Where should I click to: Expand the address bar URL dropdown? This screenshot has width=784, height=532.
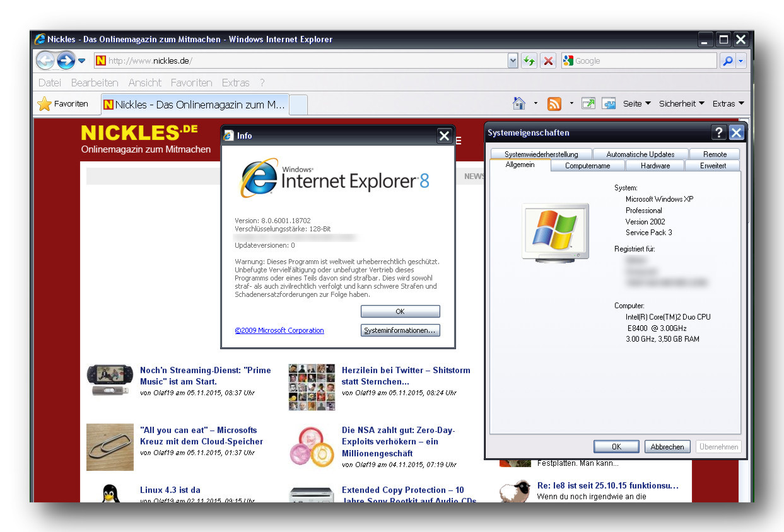pyautogui.click(x=513, y=61)
